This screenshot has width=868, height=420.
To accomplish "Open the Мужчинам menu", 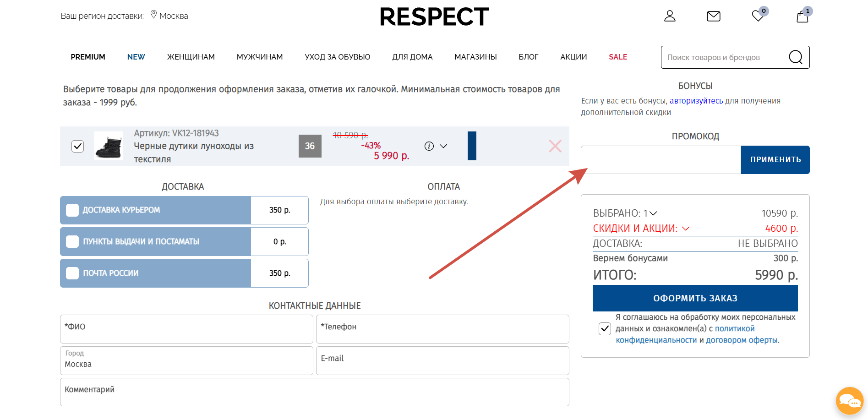I will [x=260, y=57].
